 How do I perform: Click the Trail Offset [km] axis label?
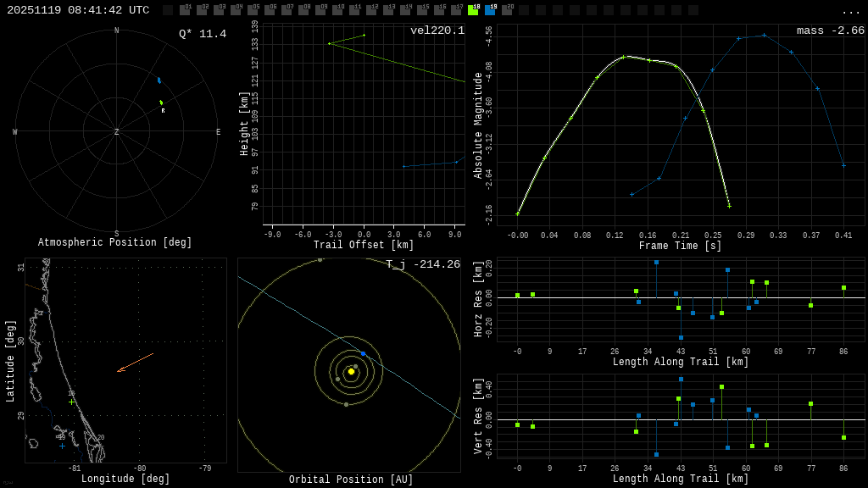tap(364, 245)
